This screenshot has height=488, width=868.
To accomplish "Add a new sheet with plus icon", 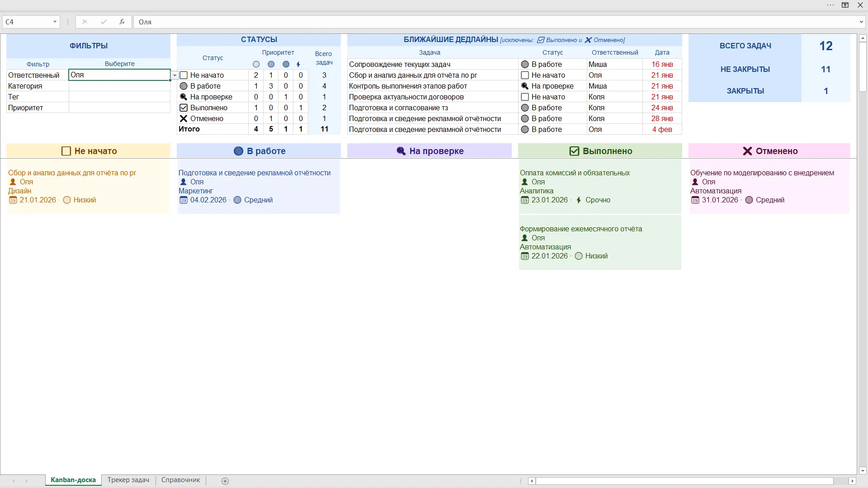I will (x=225, y=481).
